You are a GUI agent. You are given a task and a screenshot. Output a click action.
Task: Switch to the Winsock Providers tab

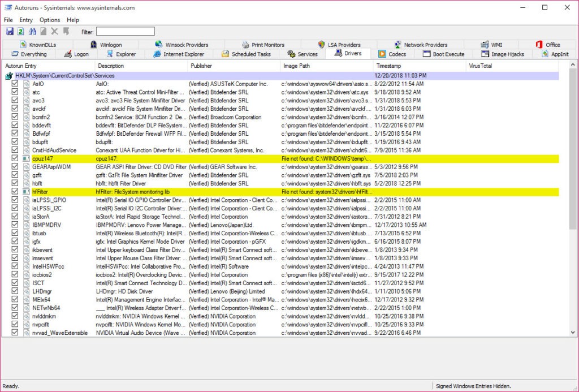(x=182, y=45)
